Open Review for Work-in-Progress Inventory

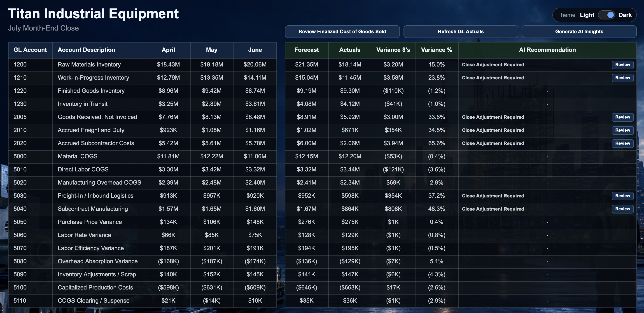(623, 78)
